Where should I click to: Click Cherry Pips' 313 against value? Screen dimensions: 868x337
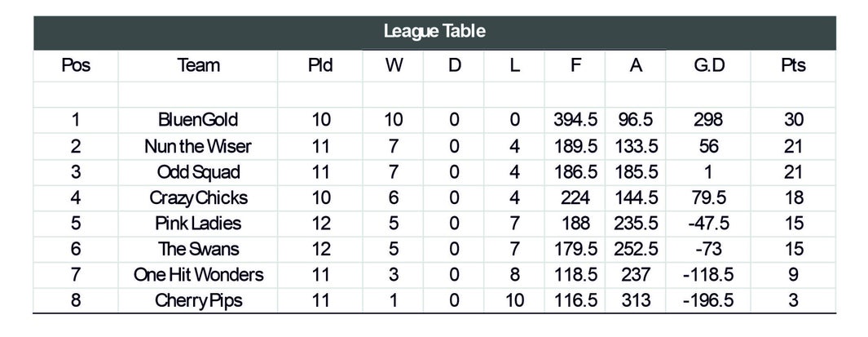pos(636,300)
